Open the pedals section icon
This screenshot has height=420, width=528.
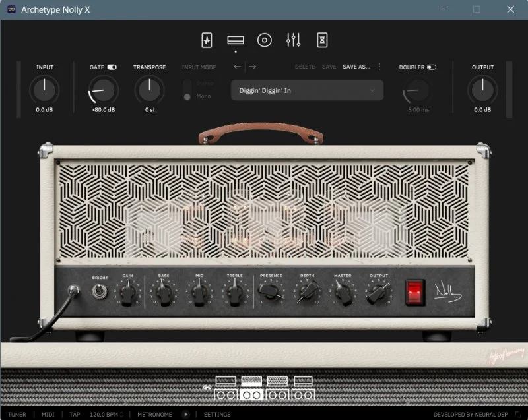207,40
